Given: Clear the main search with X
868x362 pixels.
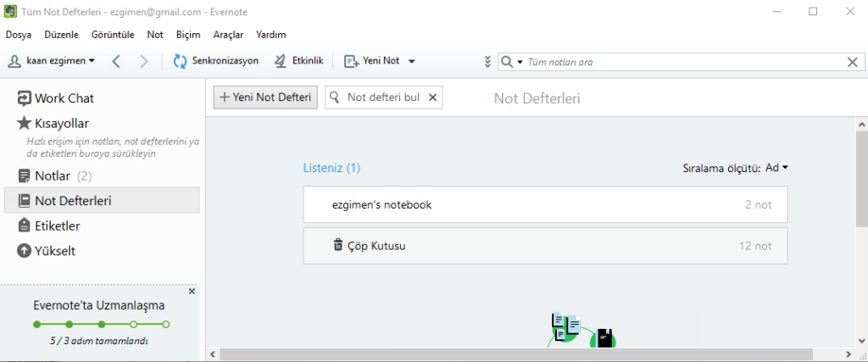Looking at the screenshot, I should coord(853,62).
